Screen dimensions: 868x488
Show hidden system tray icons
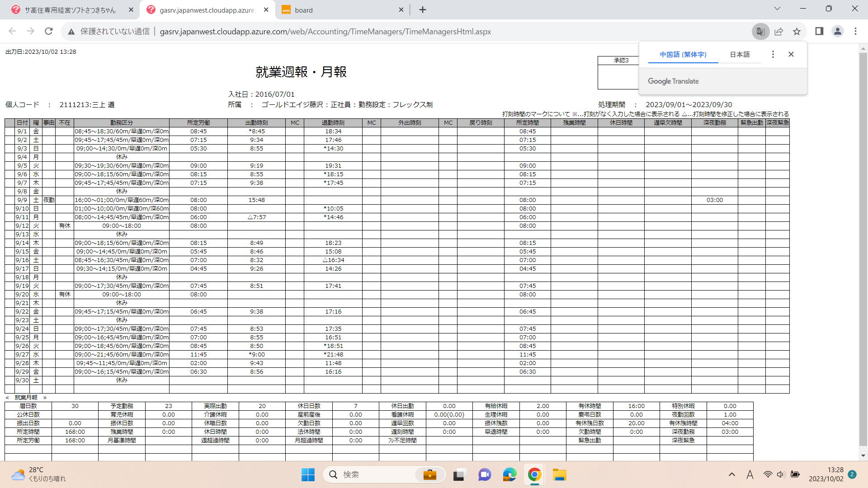click(x=731, y=474)
